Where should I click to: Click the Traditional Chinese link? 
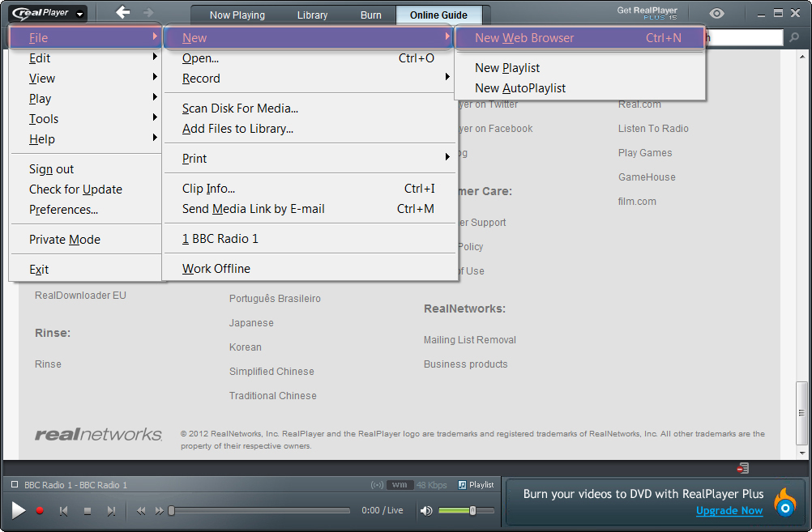(x=273, y=395)
